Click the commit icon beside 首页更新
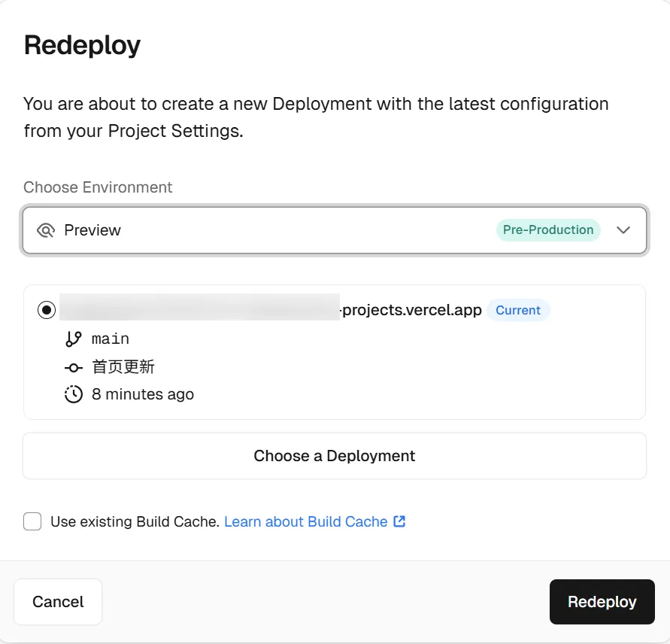The width and height of the screenshot is (670, 644). 73,367
